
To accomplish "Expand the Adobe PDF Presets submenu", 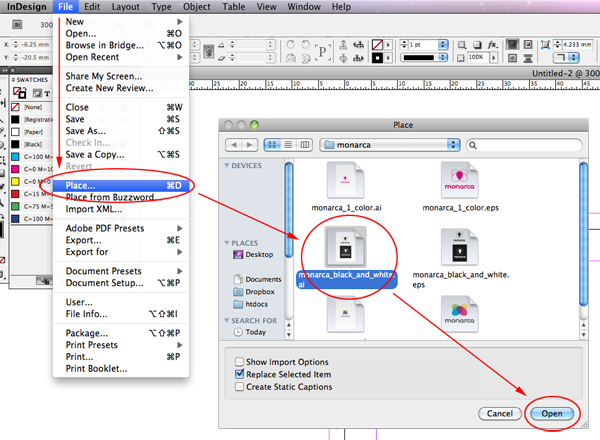I will 122,228.
